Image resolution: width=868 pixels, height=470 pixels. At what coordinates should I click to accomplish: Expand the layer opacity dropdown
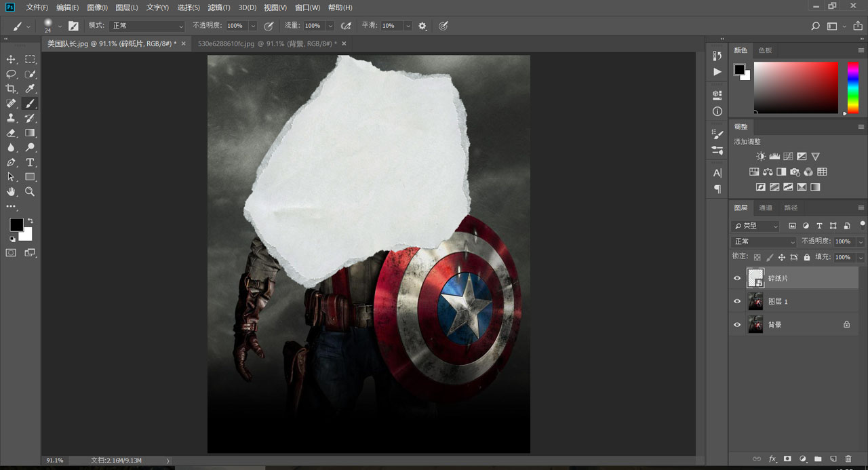coord(861,241)
